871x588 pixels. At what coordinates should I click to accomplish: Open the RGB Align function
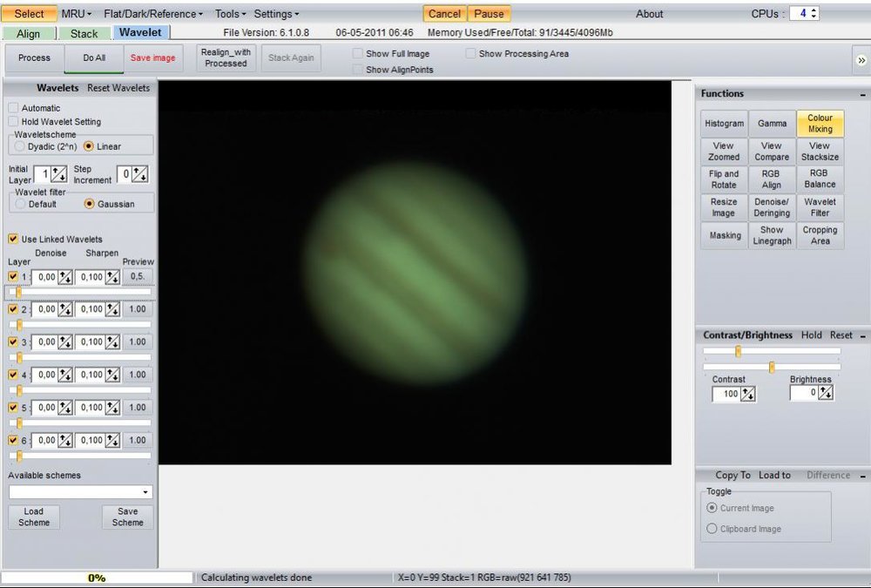(x=772, y=179)
